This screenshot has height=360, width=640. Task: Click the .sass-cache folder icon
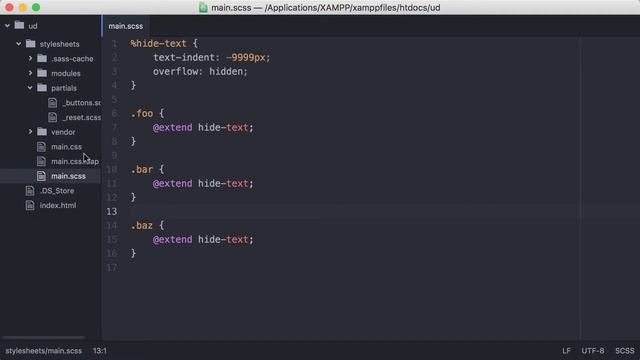coord(42,58)
